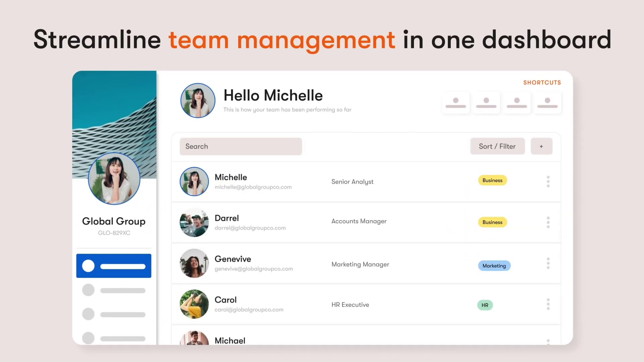Open the fourth shortcut card under SHORTCUTS

pyautogui.click(x=547, y=103)
